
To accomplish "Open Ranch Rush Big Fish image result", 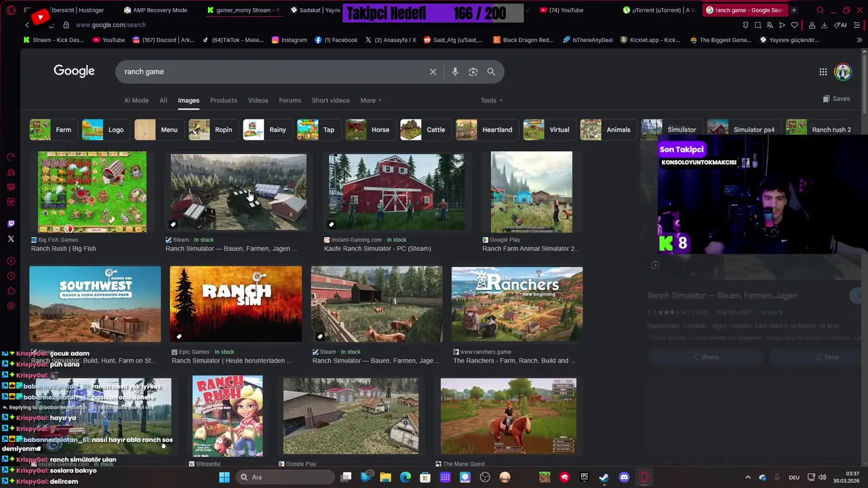I will point(92,192).
